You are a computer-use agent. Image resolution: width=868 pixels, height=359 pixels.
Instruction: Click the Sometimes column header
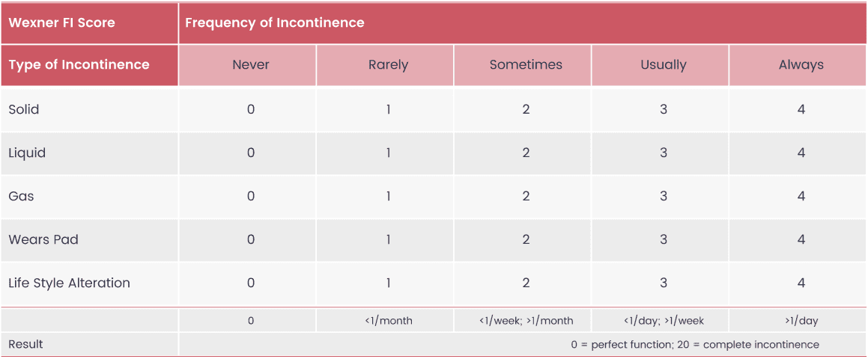point(526,65)
